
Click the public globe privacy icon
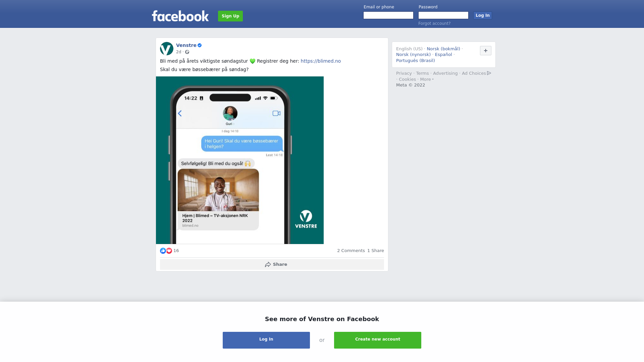187,52
